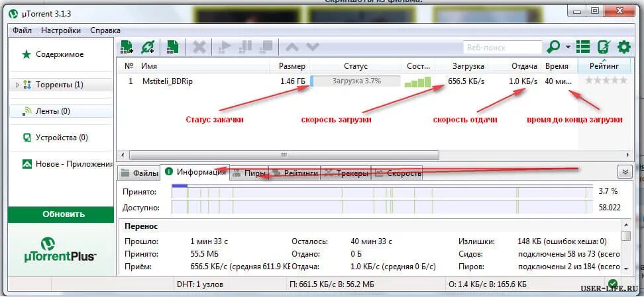Click the Start torrent play icon

[224, 47]
